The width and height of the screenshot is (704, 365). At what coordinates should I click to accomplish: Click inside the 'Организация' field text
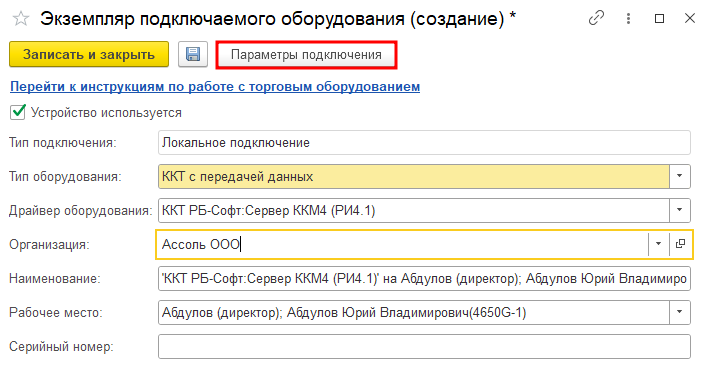201,244
